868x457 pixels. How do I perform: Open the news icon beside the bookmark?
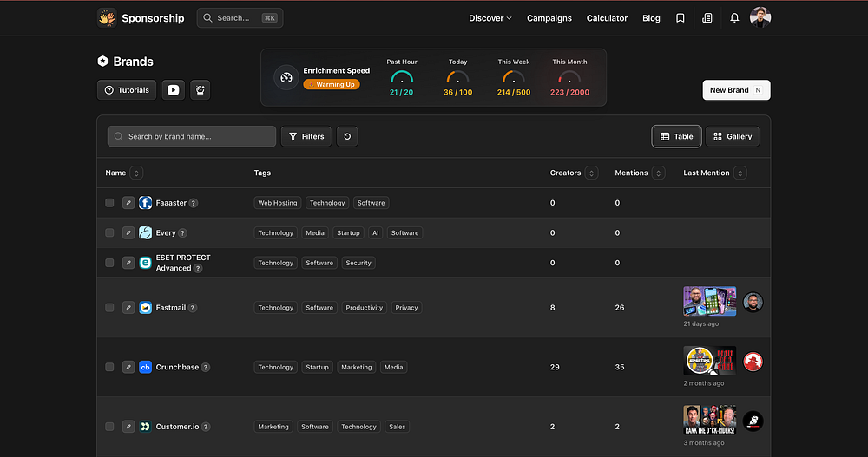707,18
